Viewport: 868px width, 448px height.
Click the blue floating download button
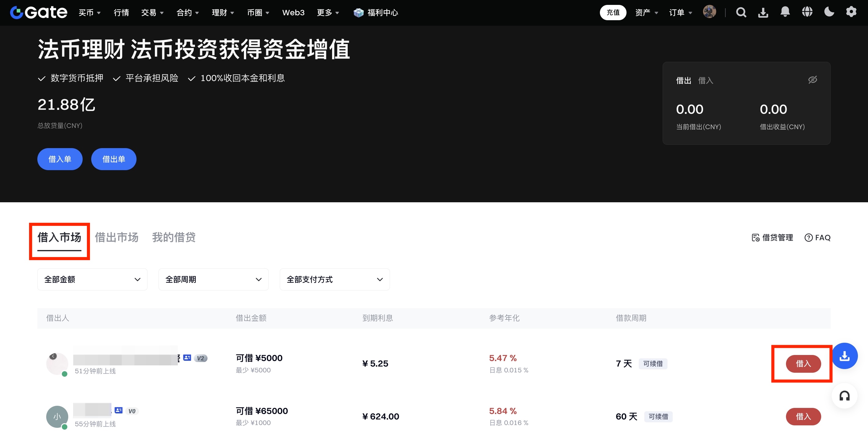point(844,356)
